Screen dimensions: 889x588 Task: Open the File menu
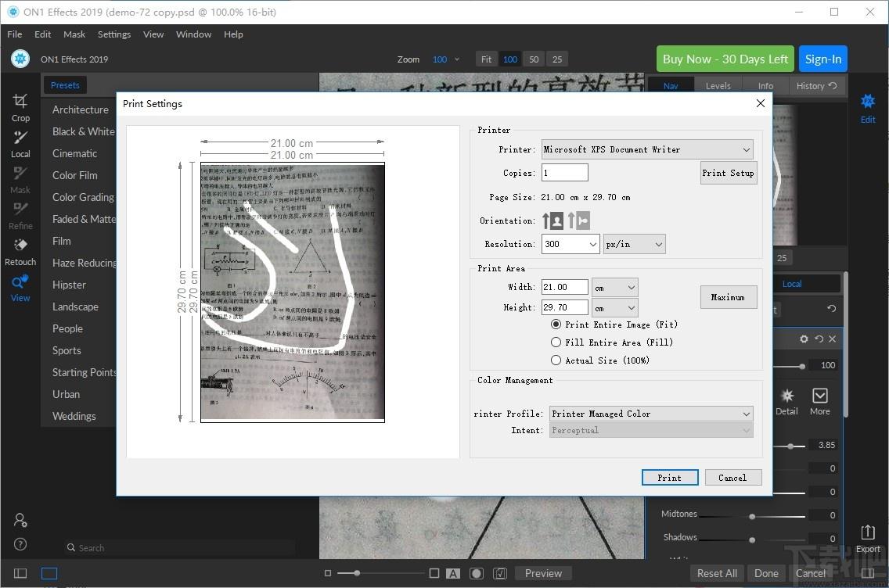(15, 34)
